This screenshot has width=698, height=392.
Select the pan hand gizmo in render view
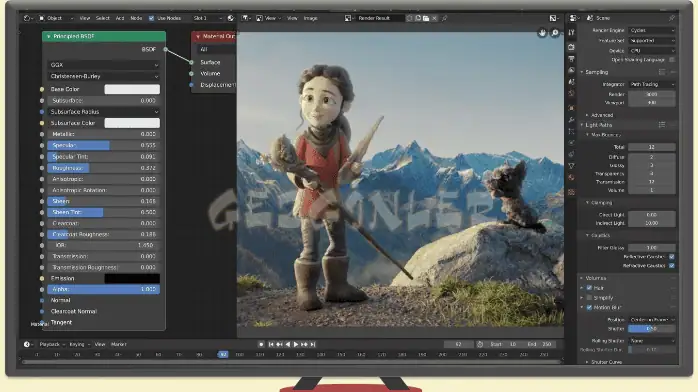(542, 33)
